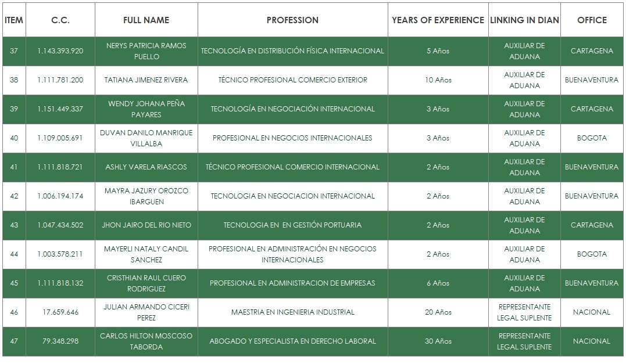
Task: Select the C.C. column header
Action: coord(60,20)
